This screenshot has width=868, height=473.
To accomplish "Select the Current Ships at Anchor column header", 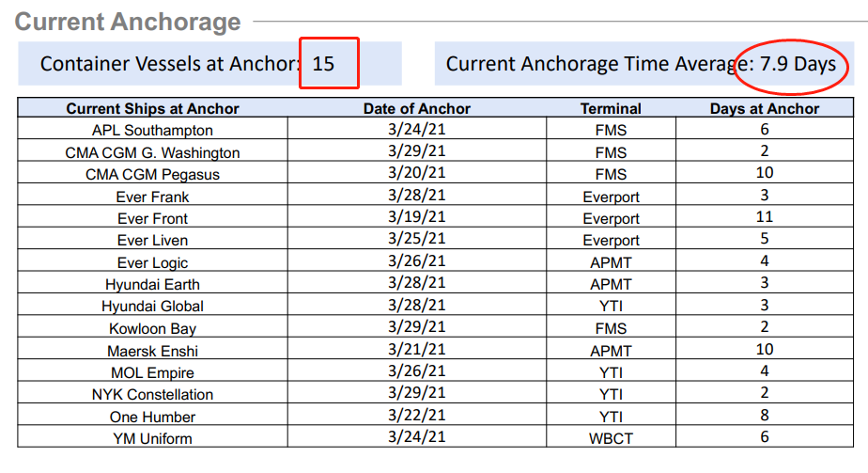I will pyautogui.click(x=152, y=108).
